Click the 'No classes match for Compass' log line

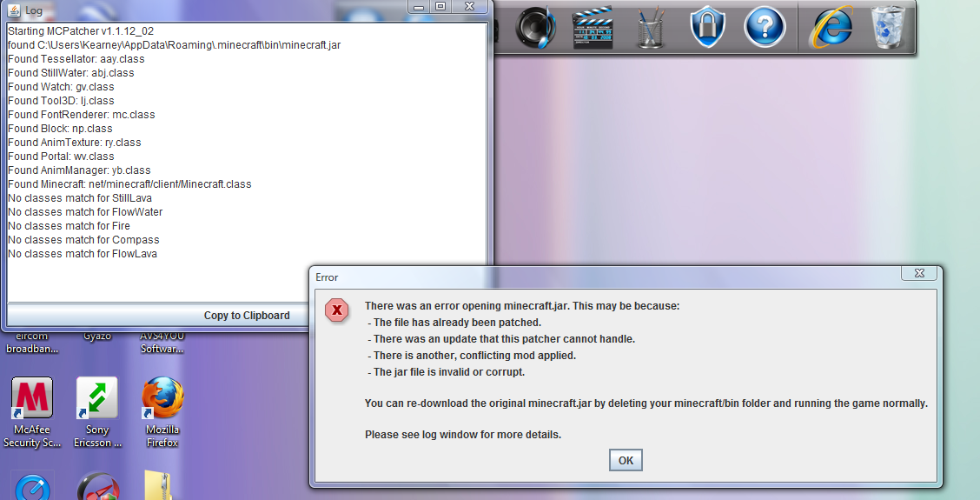point(83,240)
